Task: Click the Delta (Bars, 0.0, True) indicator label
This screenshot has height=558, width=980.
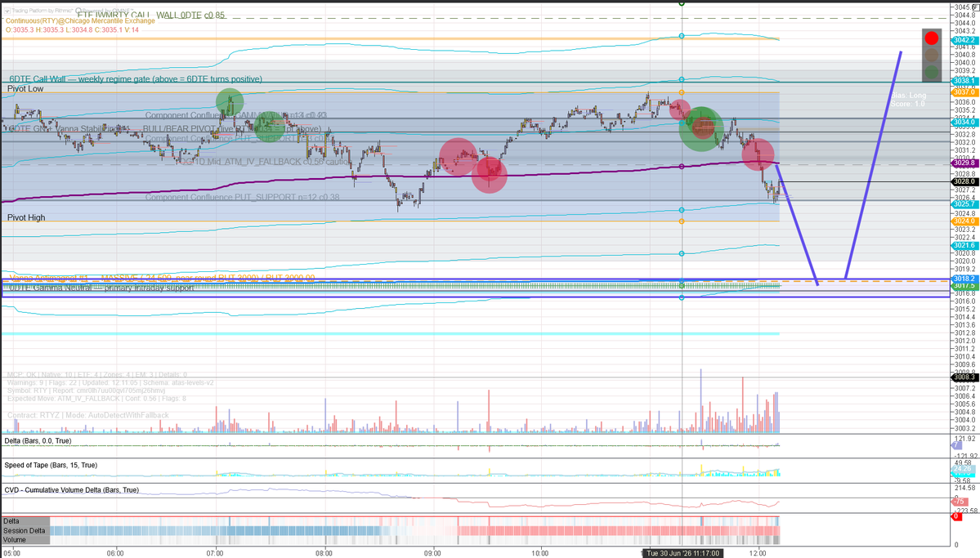Action: click(x=38, y=440)
